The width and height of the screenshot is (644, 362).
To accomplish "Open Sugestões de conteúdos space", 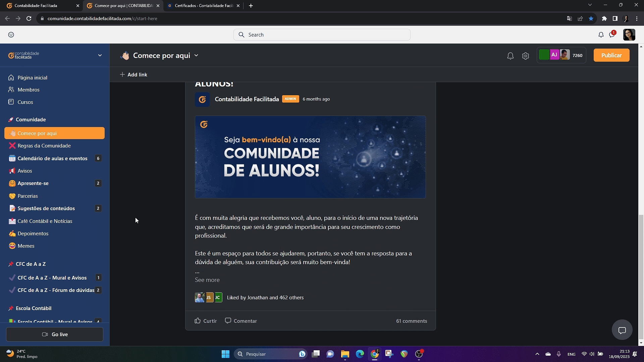I will point(54,208).
